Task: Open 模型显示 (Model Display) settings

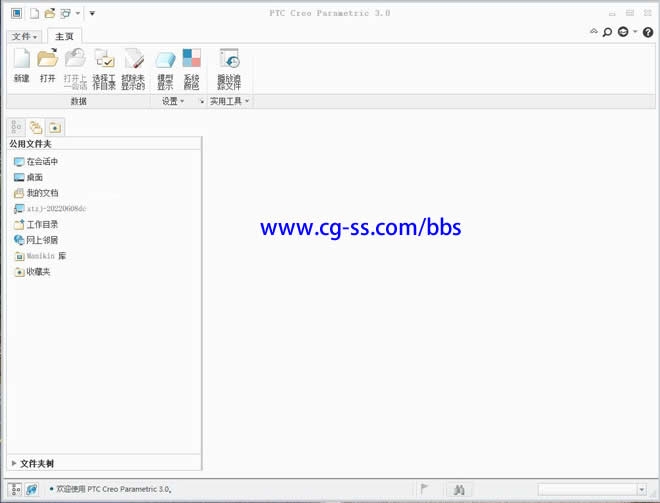Action: click(165, 67)
